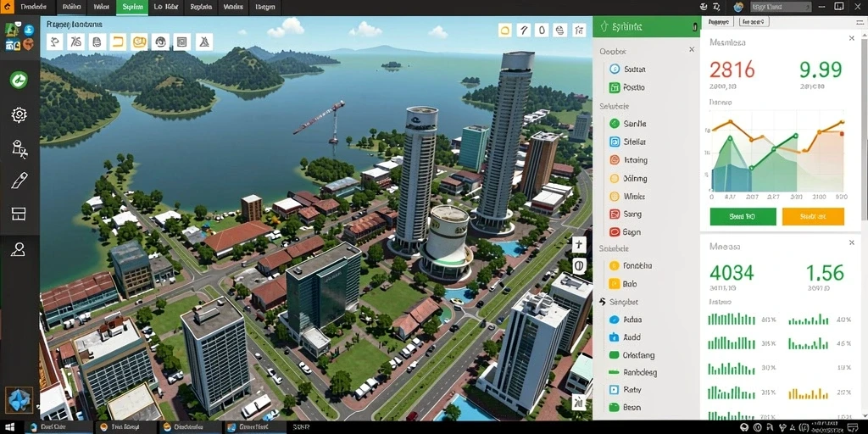Select the 'Fondbla' item with yellow circle
Screen dimensions: 868x434
pos(631,265)
